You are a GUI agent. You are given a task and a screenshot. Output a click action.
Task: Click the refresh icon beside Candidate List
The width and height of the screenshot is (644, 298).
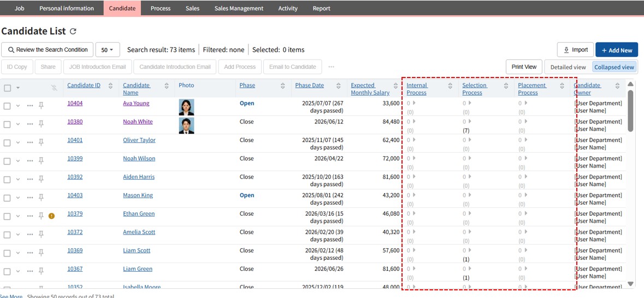(x=73, y=32)
